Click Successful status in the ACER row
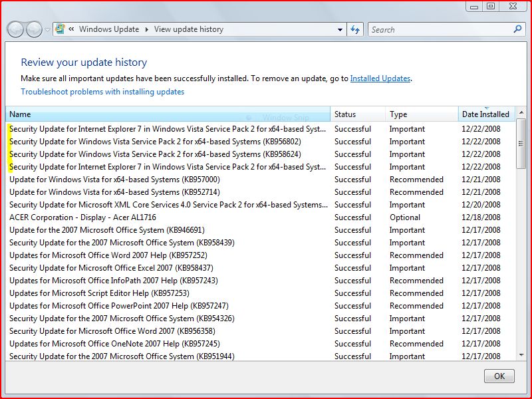 [352, 217]
